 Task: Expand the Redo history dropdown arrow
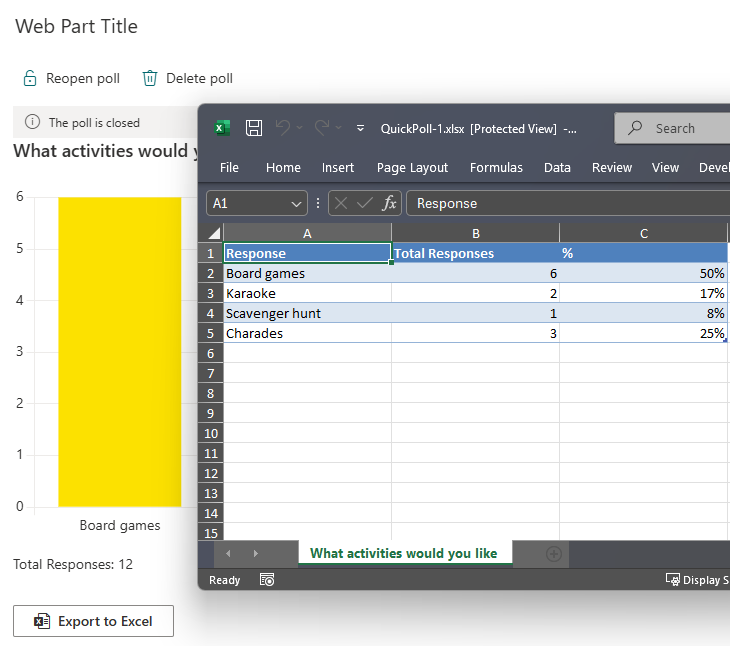338,128
